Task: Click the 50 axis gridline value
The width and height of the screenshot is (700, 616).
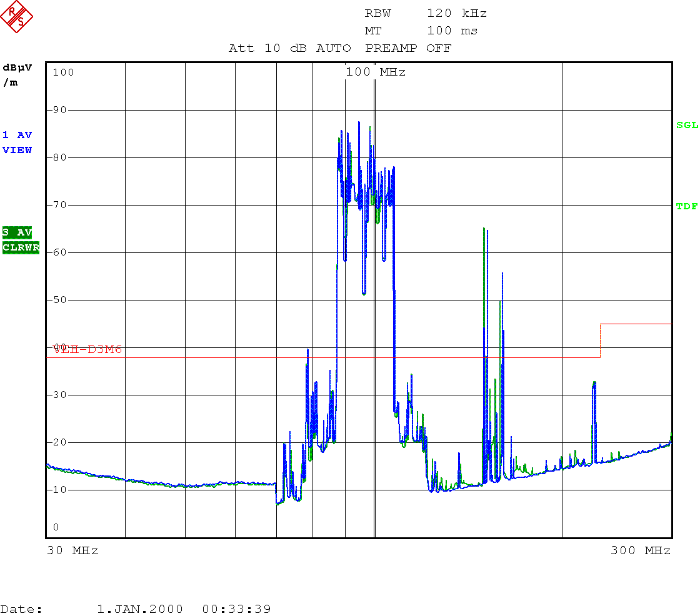Action: coord(60,299)
